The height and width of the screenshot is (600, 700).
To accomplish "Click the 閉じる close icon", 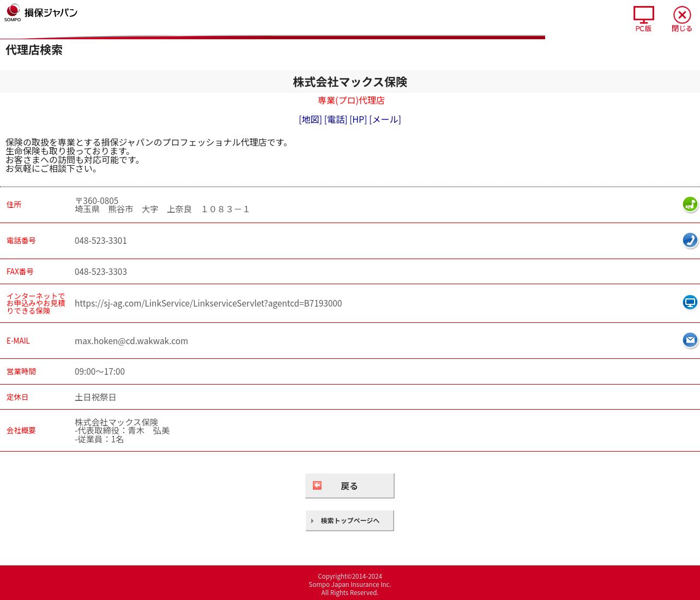I will tap(682, 19).
